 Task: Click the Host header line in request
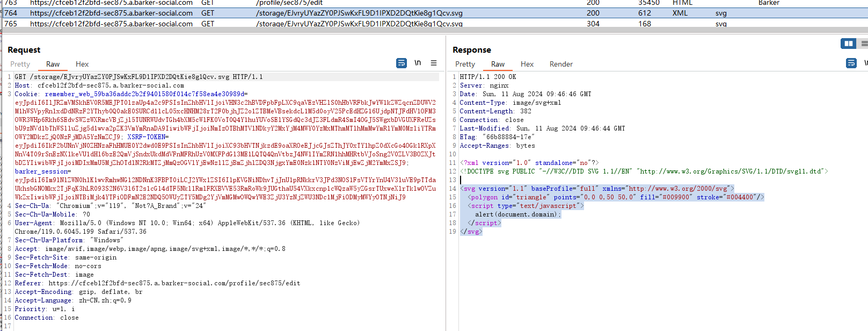[x=99, y=85]
